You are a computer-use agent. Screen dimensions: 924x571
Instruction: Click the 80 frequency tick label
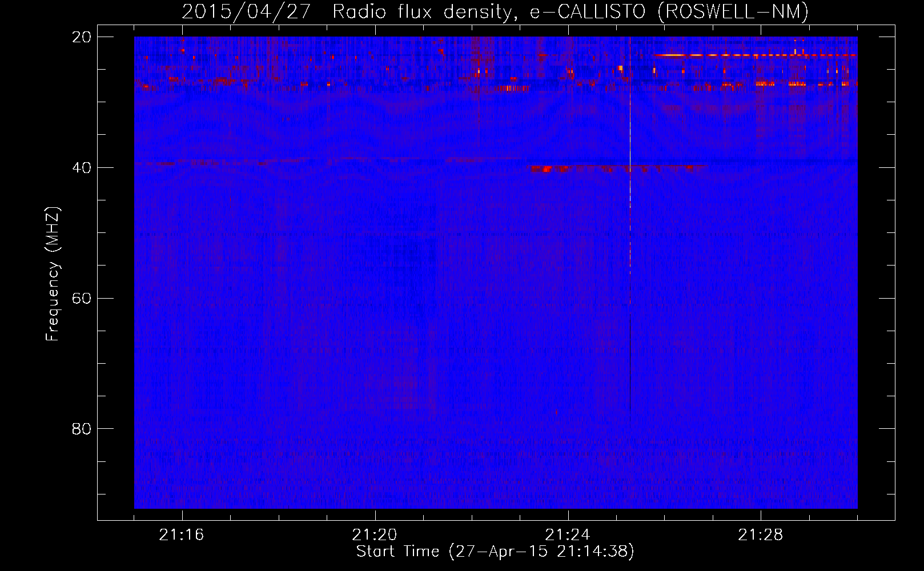point(82,429)
